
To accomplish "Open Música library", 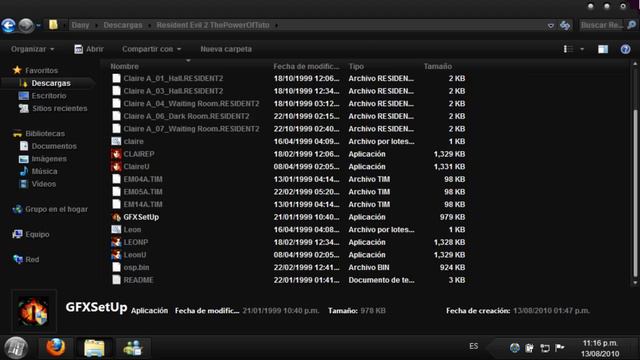I will (x=44, y=171).
